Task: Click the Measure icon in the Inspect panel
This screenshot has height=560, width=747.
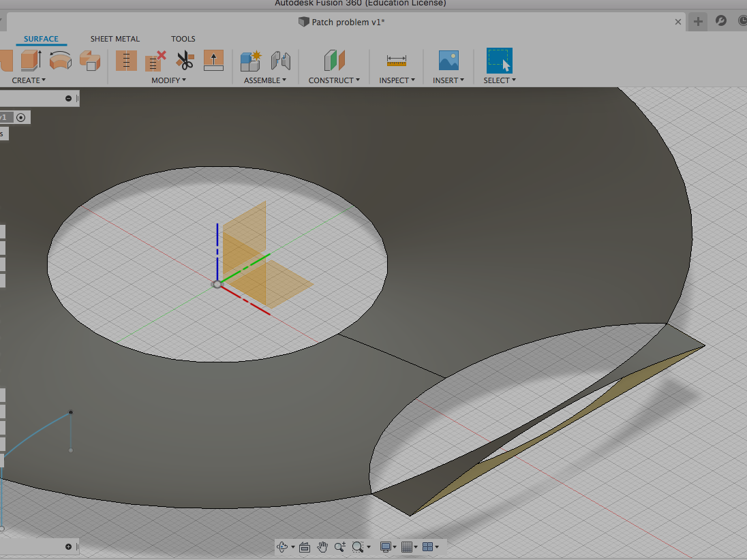Action: 396,61
